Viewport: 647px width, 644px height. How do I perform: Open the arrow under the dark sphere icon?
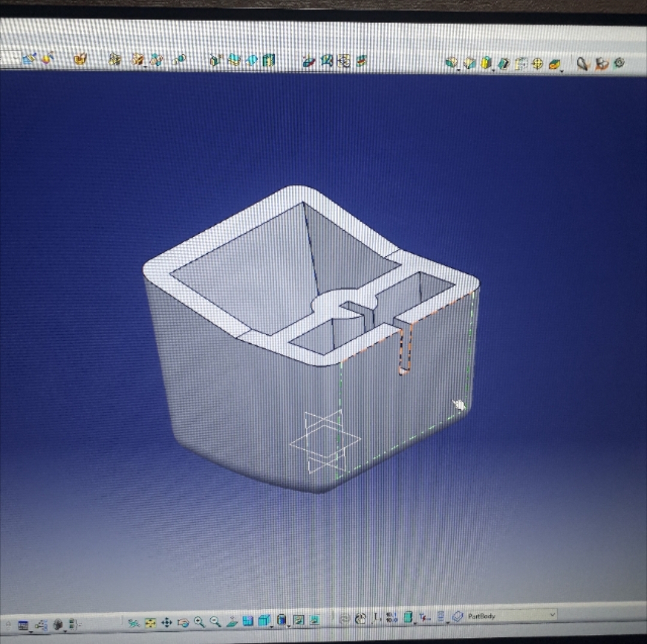[65, 631]
